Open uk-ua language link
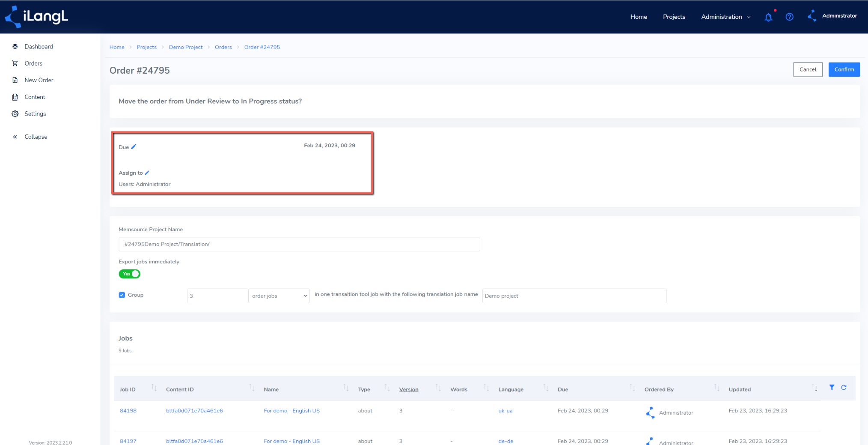Viewport: 868px width, 445px height. pos(505,411)
